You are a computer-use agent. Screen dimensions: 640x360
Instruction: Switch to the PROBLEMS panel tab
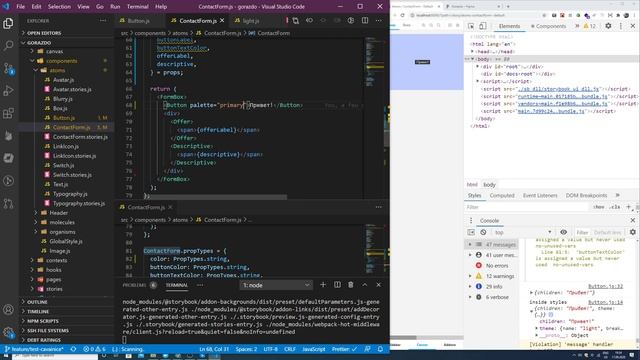click(x=134, y=285)
